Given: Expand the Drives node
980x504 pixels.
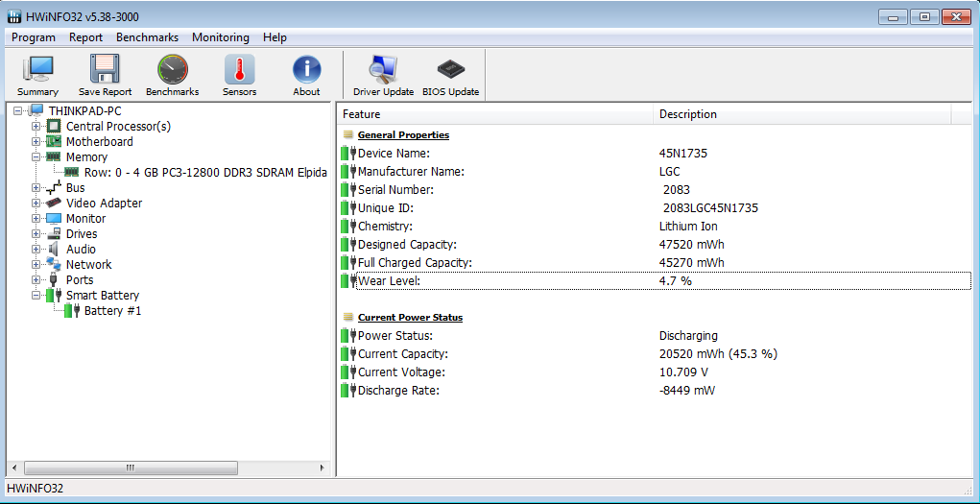Looking at the screenshot, I should coord(36,234).
